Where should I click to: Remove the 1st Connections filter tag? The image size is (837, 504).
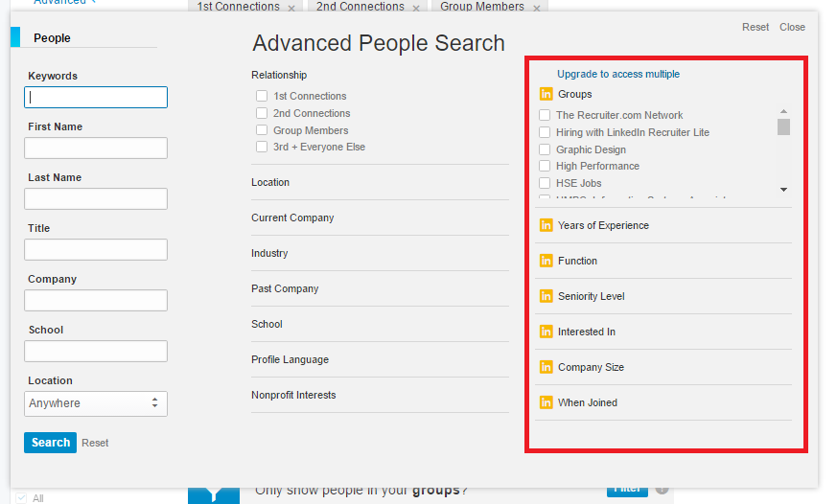291,8
